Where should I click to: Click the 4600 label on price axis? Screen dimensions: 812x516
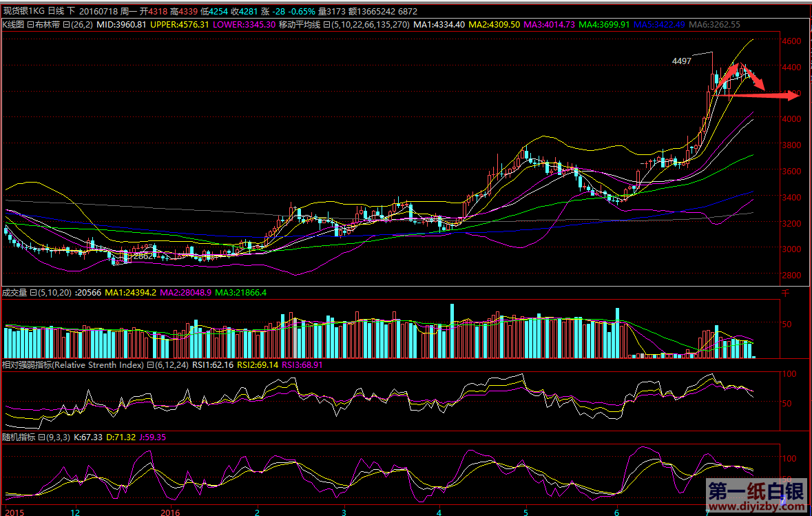pos(792,41)
